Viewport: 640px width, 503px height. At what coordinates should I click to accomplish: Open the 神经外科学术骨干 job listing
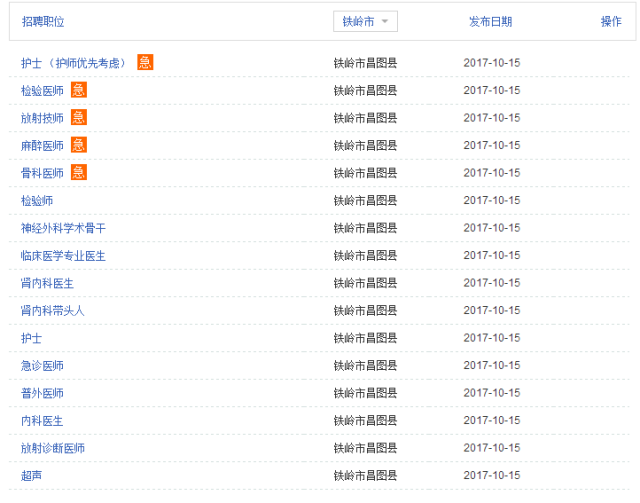point(63,228)
